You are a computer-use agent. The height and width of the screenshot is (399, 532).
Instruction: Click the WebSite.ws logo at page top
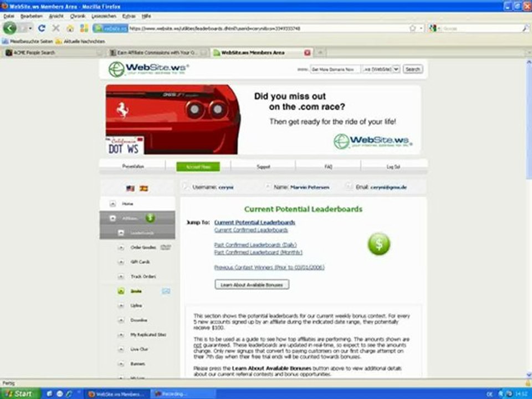(149, 69)
